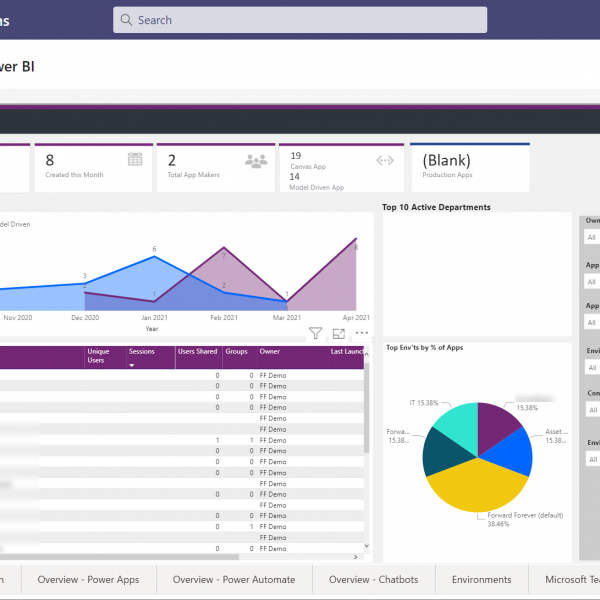600x600 pixels.
Task: Click the Top 10 Active Departments title
Action: pyautogui.click(x=436, y=207)
